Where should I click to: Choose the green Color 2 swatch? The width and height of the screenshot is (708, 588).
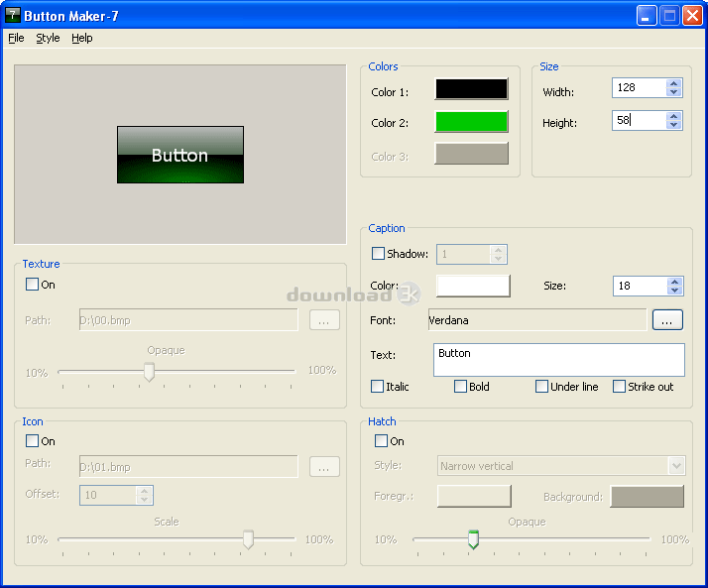click(471, 122)
